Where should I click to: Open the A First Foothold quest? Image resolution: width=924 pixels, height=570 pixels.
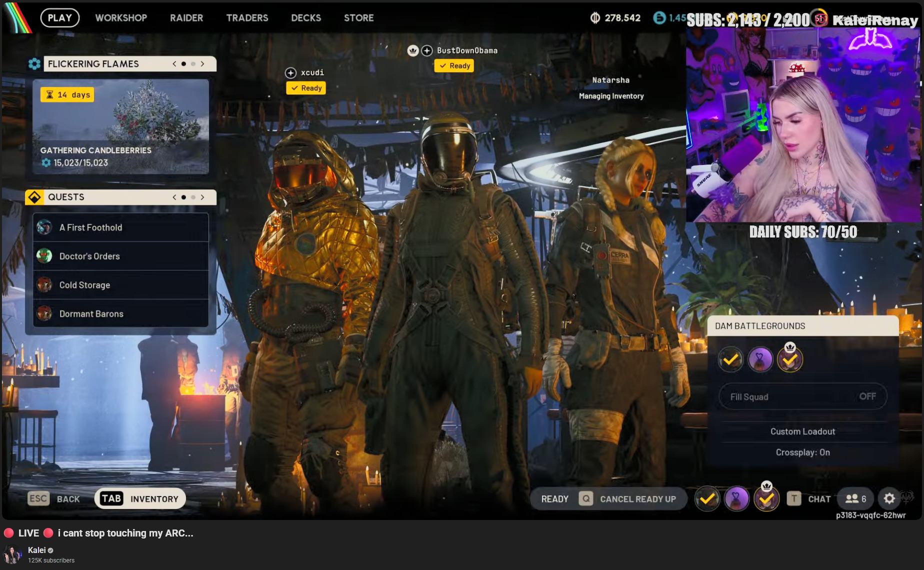[x=121, y=227]
